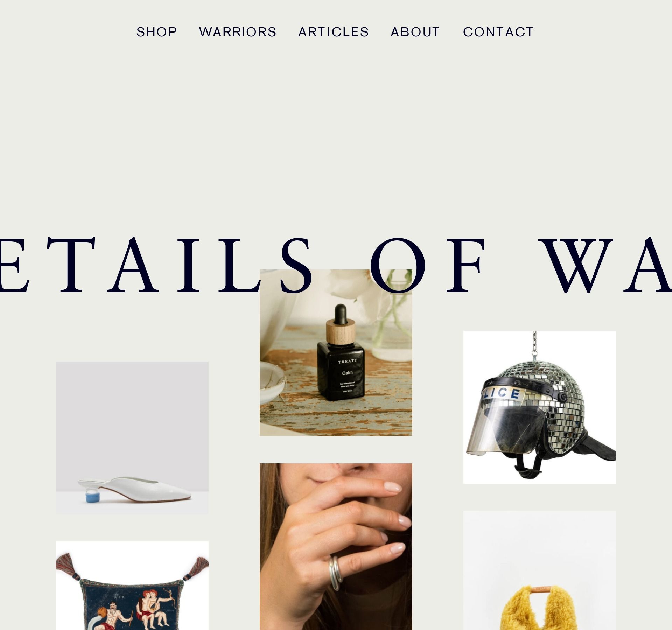Open the ARTICLES section
This screenshot has height=630, width=672.
[x=334, y=32]
